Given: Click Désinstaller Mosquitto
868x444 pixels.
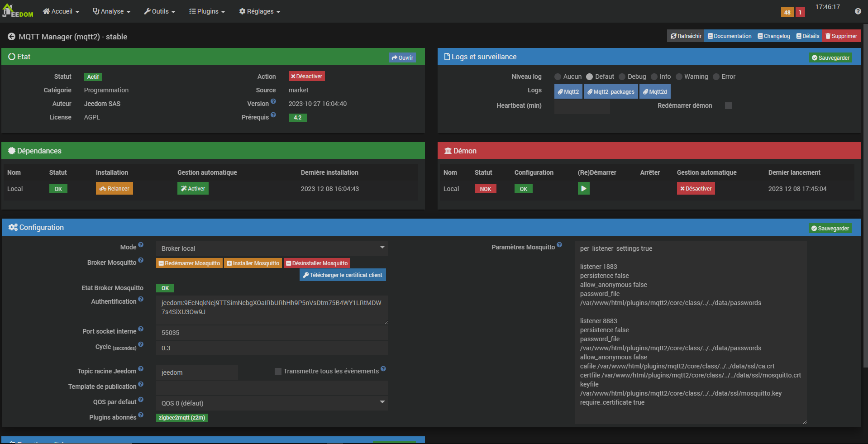Looking at the screenshot, I should (x=317, y=263).
